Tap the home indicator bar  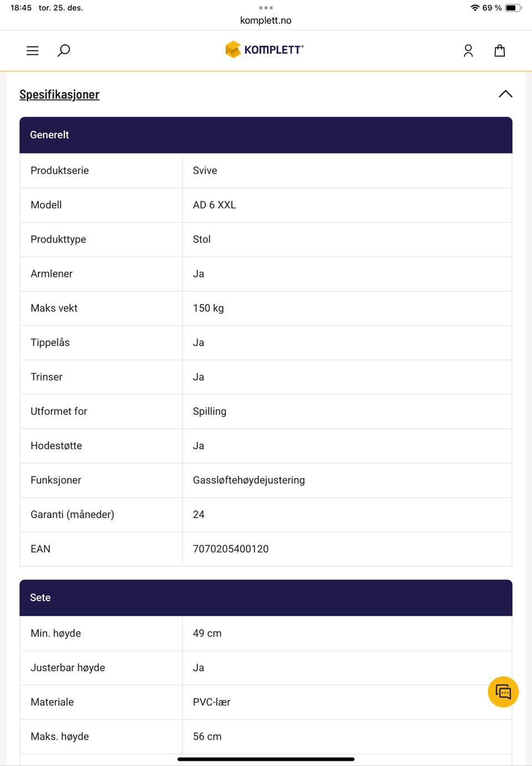(x=265, y=759)
